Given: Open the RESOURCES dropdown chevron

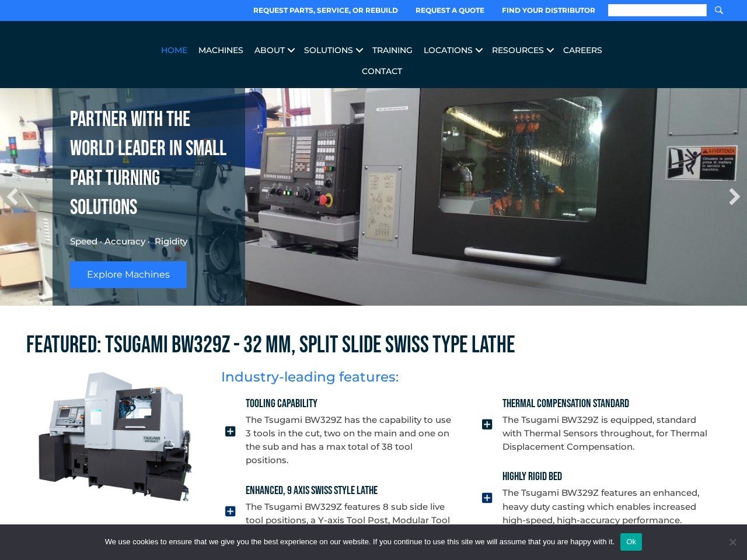Looking at the screenshot, I should [x=549, y=50].
